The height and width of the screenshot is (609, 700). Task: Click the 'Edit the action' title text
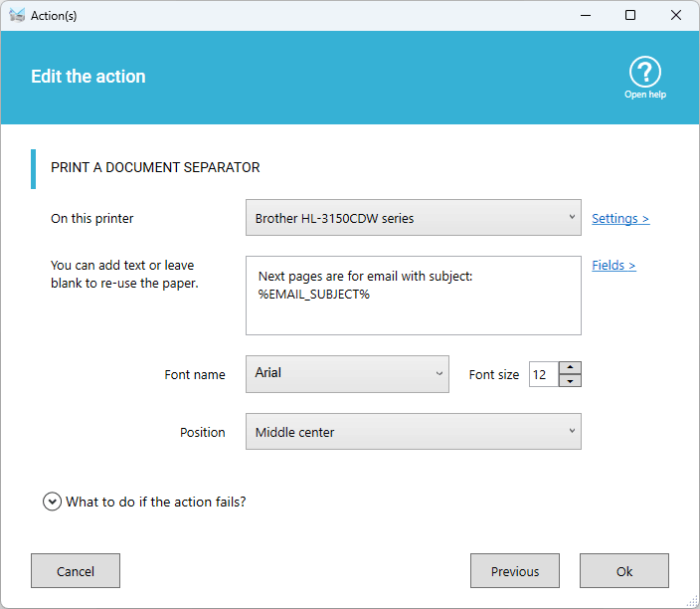coord(88,77)
